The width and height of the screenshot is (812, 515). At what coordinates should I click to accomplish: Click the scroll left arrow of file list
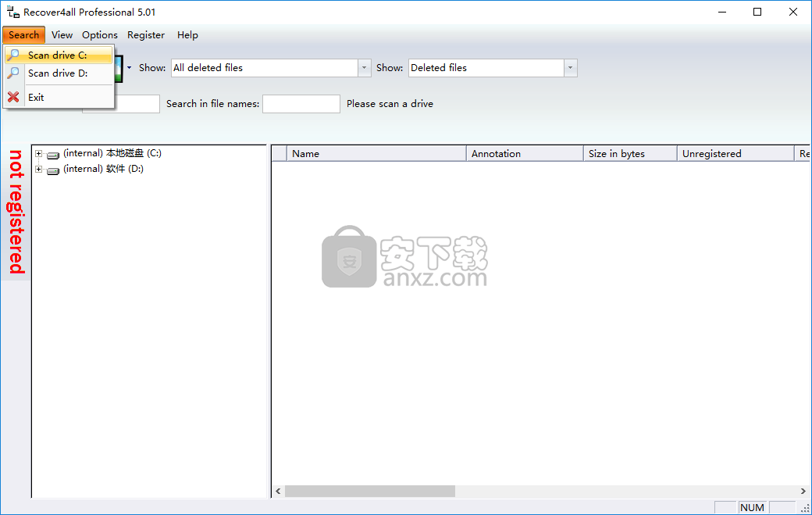[x=278, y=492]
